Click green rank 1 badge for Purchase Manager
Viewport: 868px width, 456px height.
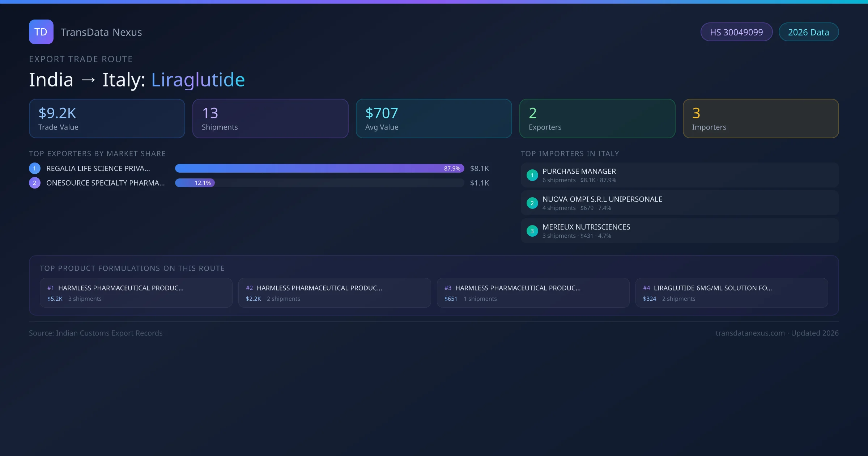click(532, 175)
